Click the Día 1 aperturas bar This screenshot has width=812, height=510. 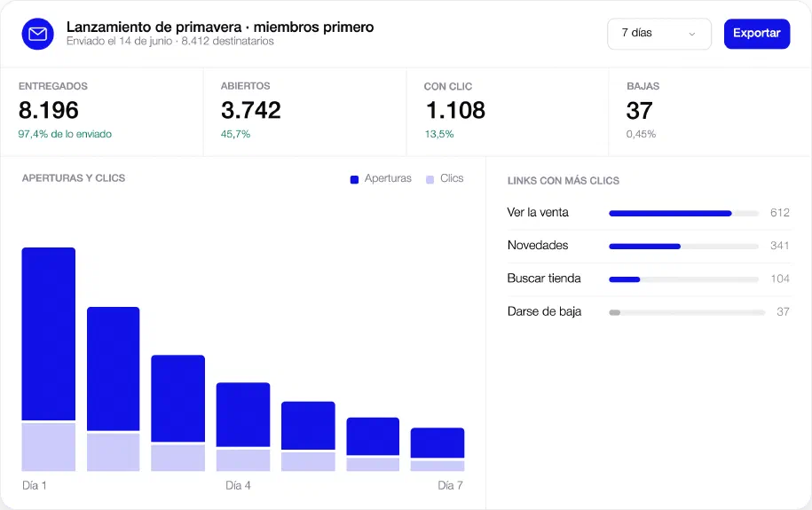click(x=49, y=334)
